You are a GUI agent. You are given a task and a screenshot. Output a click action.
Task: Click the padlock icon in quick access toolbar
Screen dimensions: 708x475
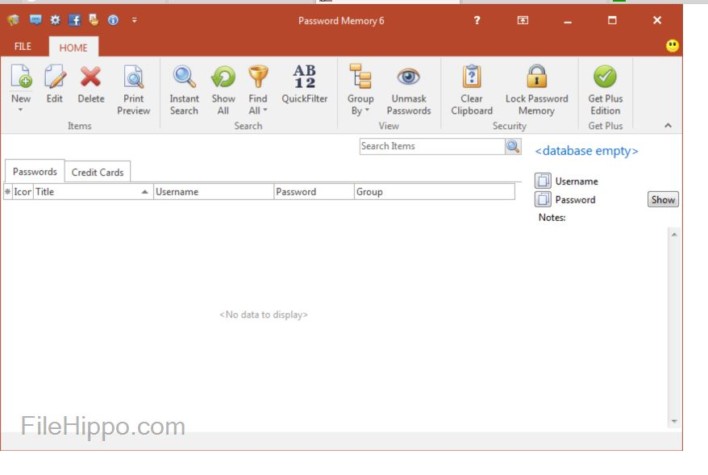[93, 20]
